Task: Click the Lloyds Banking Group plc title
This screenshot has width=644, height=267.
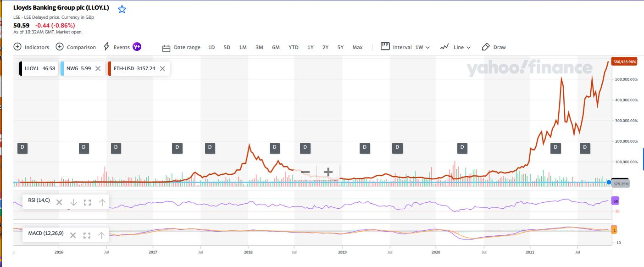Action: click(x=61, y=7)
